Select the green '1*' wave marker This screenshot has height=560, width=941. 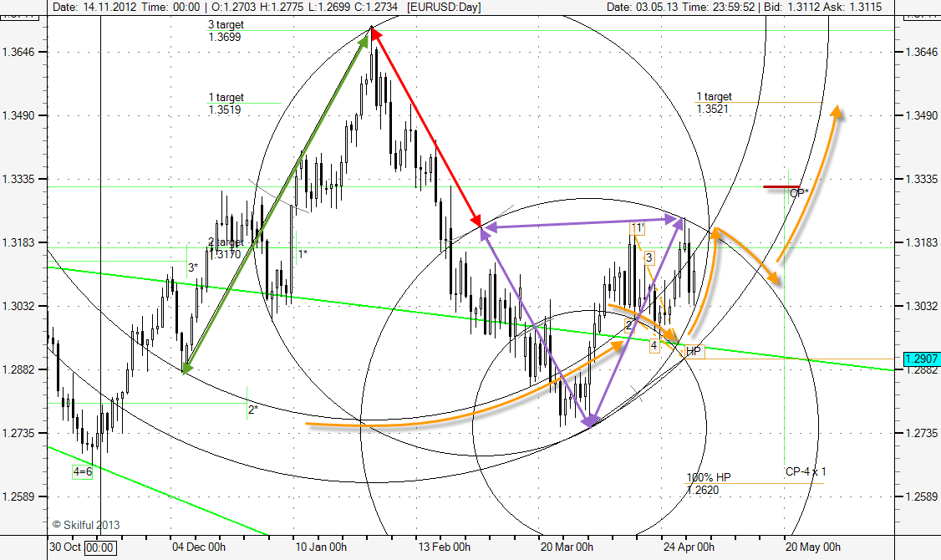pyautogui.click(x=303, y=253)
